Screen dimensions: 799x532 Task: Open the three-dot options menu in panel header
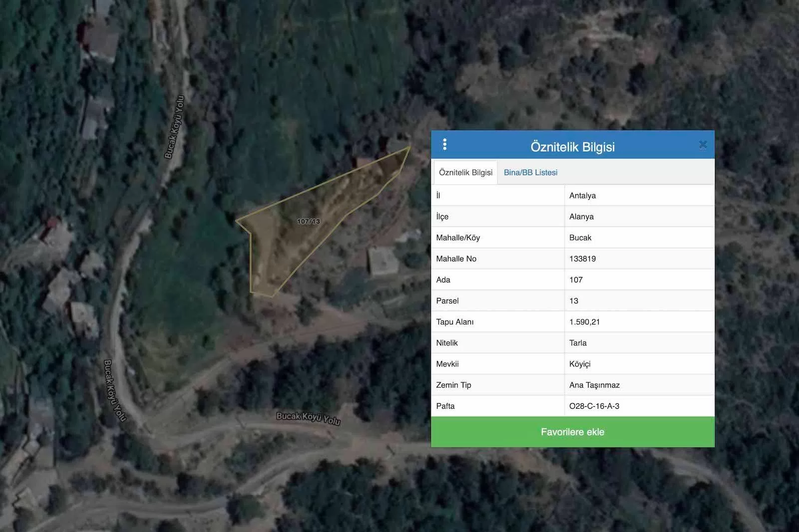[444, 145]
